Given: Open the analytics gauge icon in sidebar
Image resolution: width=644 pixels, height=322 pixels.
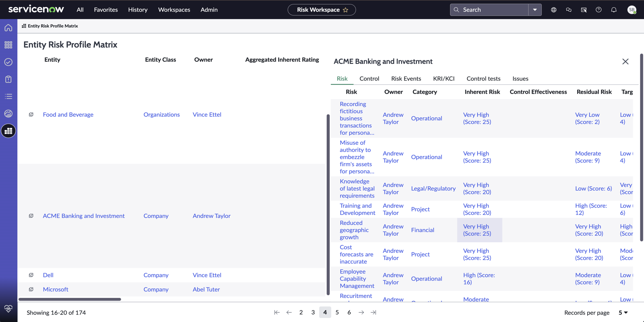Looking at the screenshot, I should pos(8,114).
